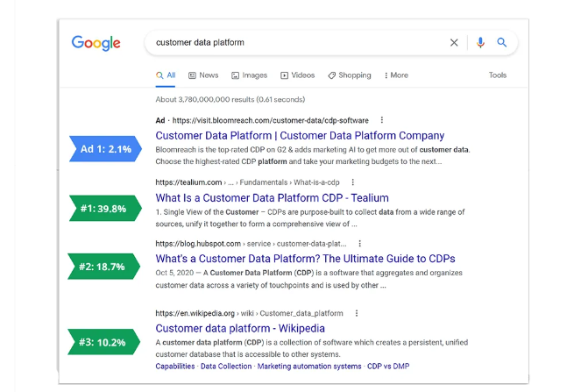This screenshot has width=588, height=392.
Task: Submit search with the magnifying glass icon
Action: [502, 42]
